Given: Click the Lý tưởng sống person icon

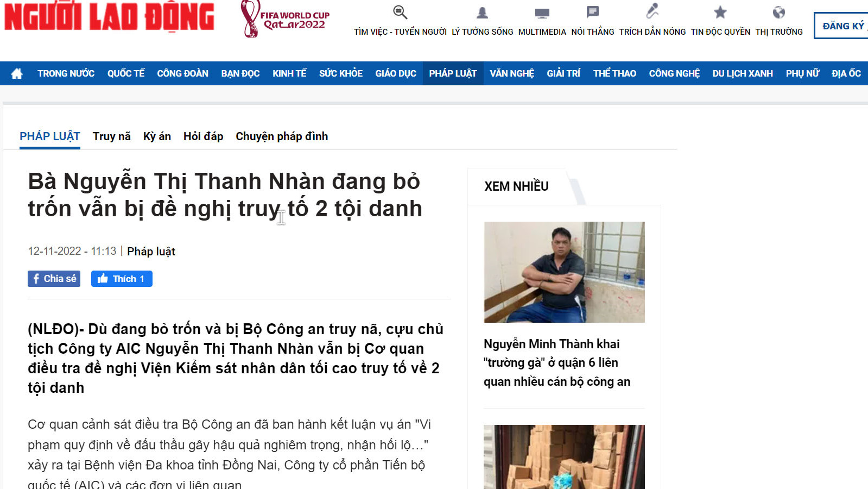Looking at the screenshot, I should pos(482,12).
